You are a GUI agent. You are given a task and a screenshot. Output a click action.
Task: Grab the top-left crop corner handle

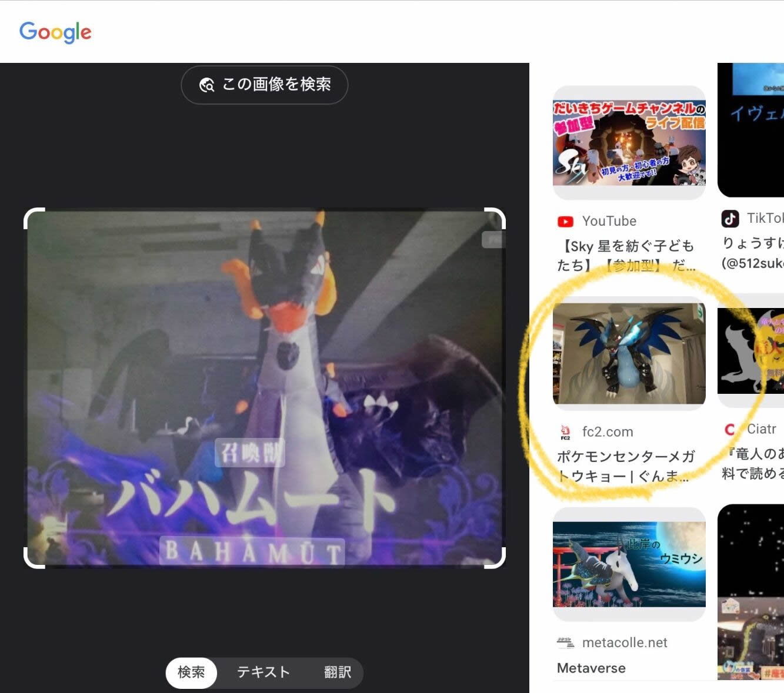34,217
